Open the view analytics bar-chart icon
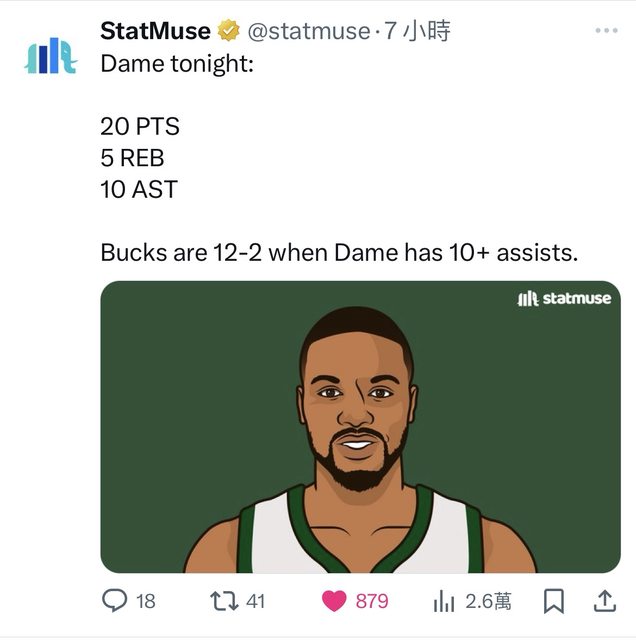The image size is (636, 640). pos(444,601)
